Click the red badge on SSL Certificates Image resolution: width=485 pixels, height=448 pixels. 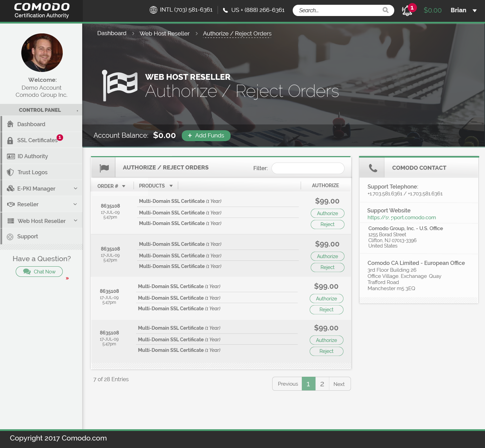[x=60, y=137]
